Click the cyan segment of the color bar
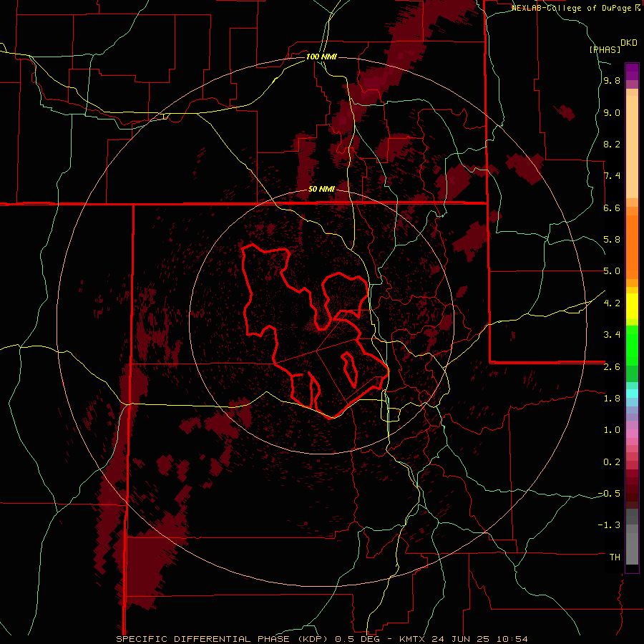 click(632, 394)
